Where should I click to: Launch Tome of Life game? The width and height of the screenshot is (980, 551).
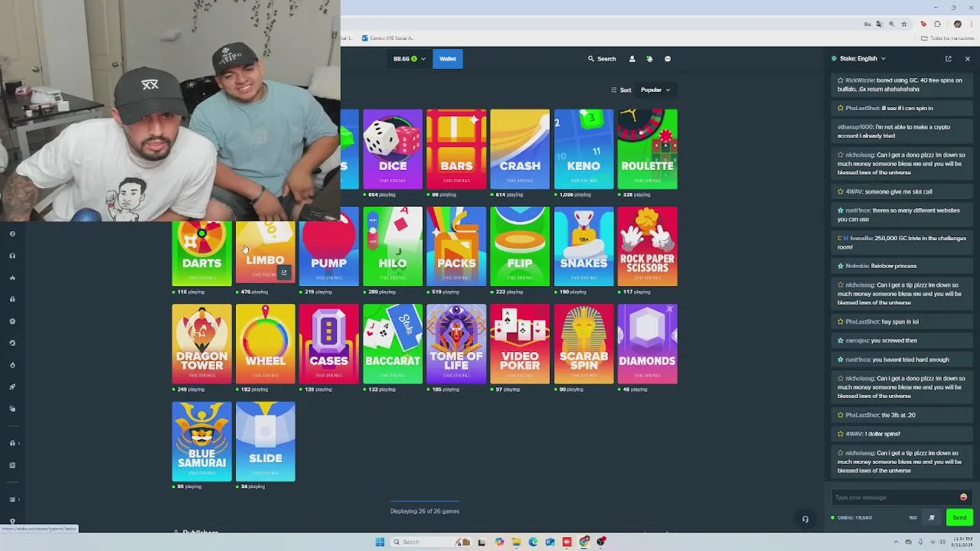click(x=456, y=344)
